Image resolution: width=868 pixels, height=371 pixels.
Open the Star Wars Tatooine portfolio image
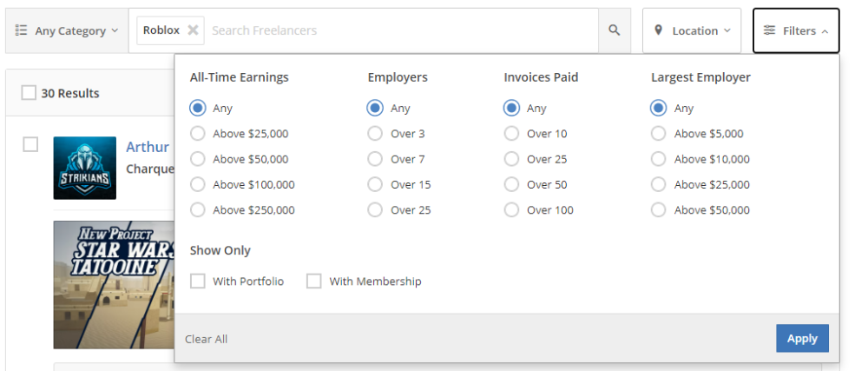(x=113, y=284)
